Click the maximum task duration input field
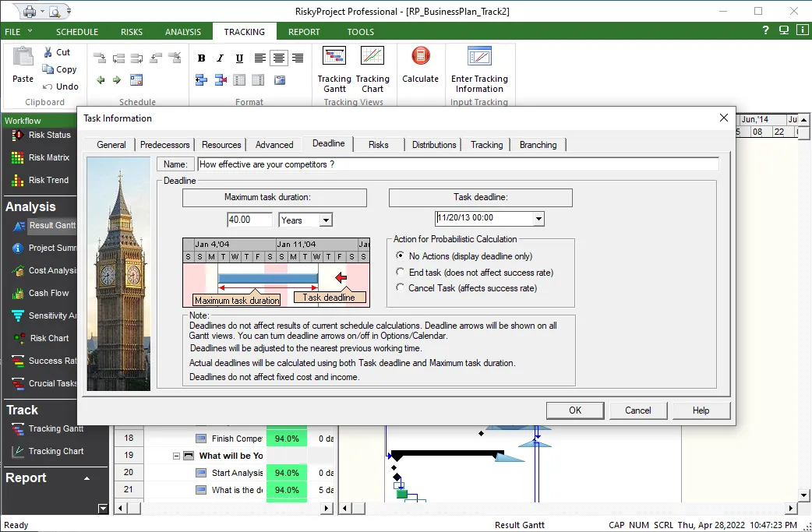 click(x=249, y=220)
